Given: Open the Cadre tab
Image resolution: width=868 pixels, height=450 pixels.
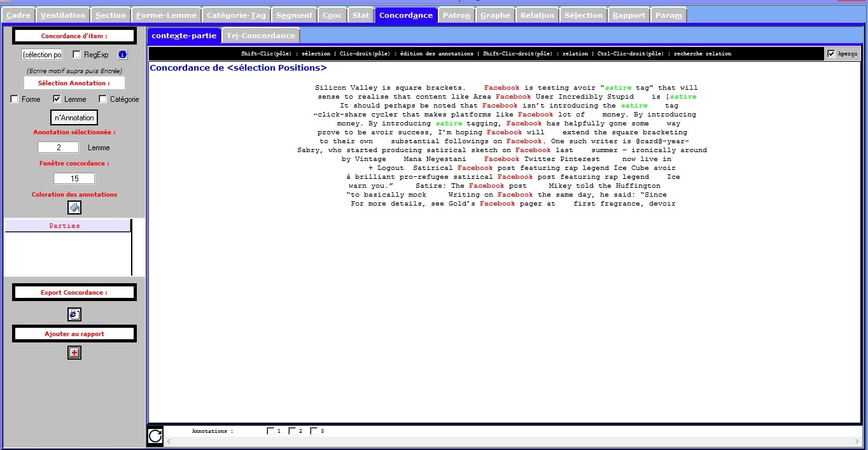Looking at the screenshot, I should pyautogui.click(x=18, y=15).
